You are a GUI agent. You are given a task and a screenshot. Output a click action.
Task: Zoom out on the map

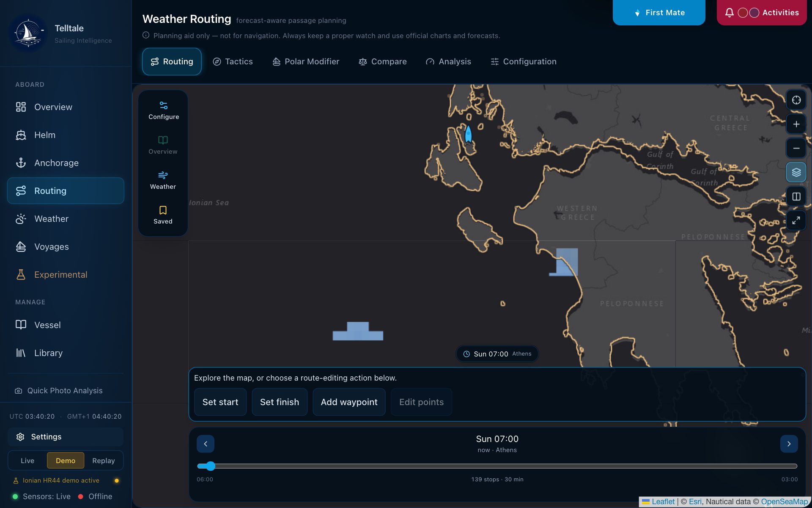pyautogui.click(x=796, y=148)
